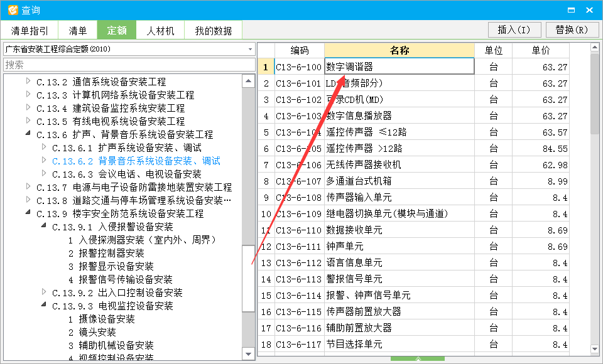
Task: Select the 遥控传声器 >12路 row
Action: click(413, 148)
